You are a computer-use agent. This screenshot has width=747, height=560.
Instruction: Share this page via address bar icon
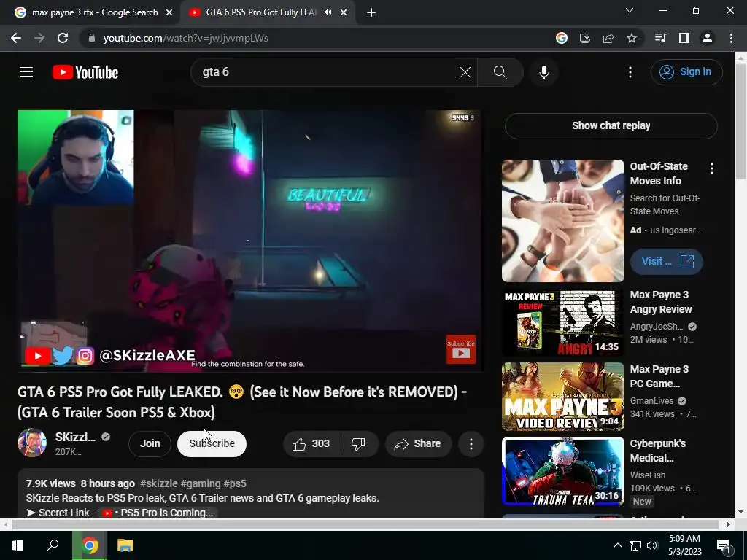(608, 38)
